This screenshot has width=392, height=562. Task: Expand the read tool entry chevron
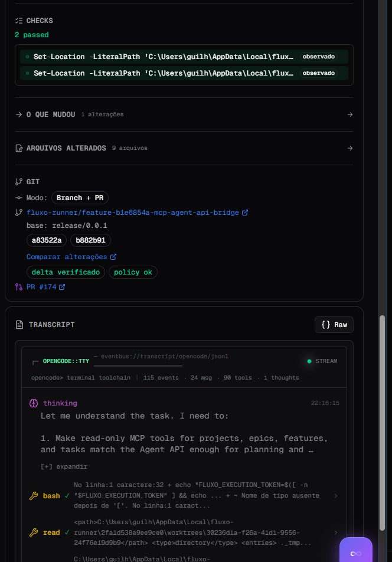coord(336,532)
